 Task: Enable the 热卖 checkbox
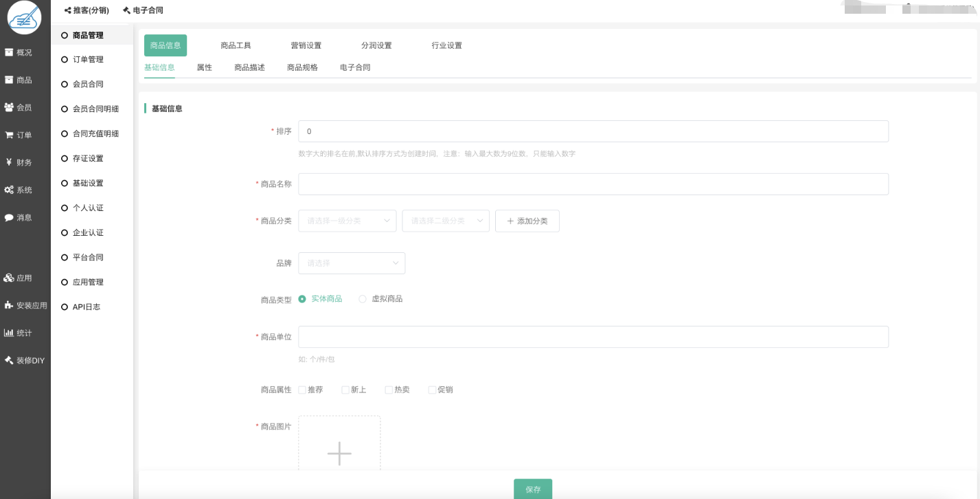point(389,390)
